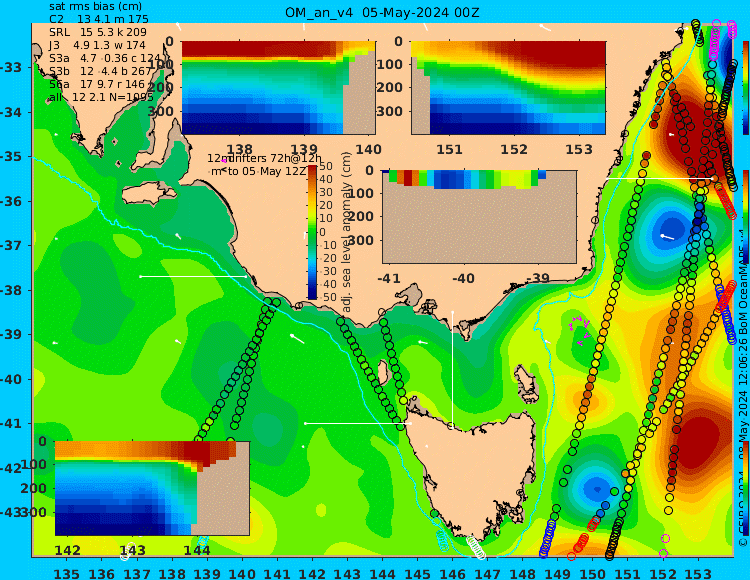
Task: Select latitude tick -35 on the y-axis
Action: [x=11, y=156]
